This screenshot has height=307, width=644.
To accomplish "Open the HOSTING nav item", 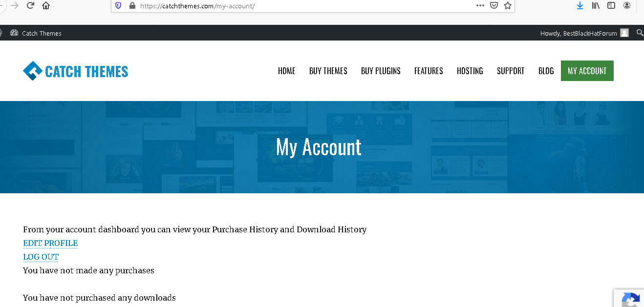I will point(470,71).
